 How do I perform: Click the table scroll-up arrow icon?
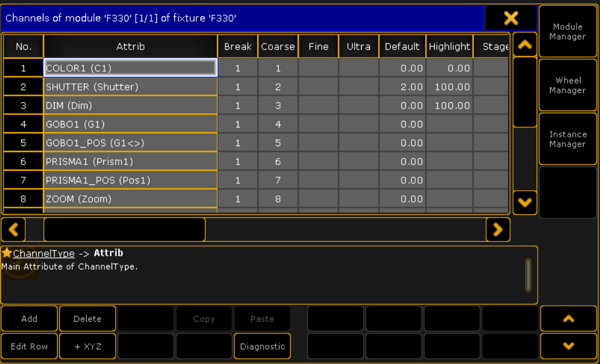point(525,45)
